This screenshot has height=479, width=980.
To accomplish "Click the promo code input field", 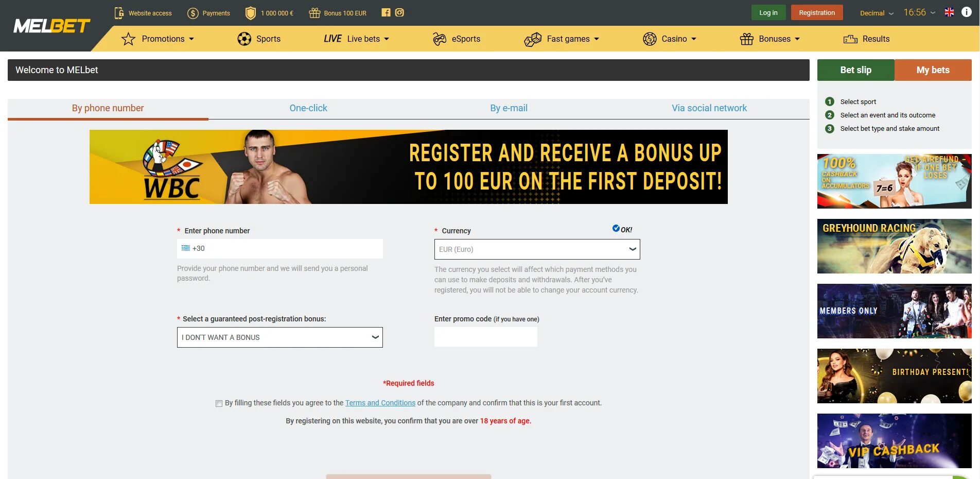I will 486,337.
